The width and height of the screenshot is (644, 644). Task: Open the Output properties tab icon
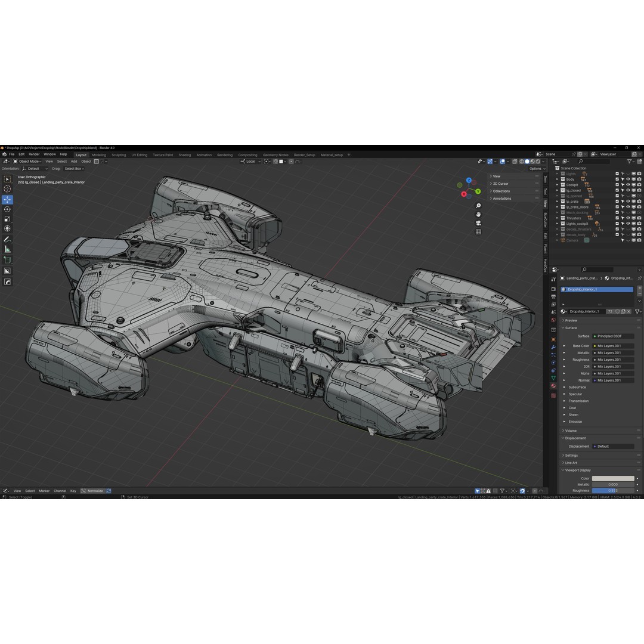tap(553, 296)
